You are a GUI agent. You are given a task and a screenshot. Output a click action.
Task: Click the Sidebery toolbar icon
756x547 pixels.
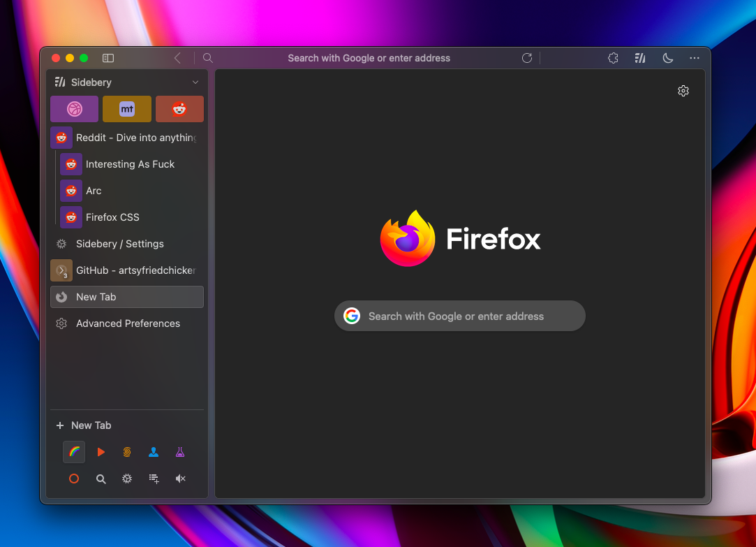pos(640,58)
